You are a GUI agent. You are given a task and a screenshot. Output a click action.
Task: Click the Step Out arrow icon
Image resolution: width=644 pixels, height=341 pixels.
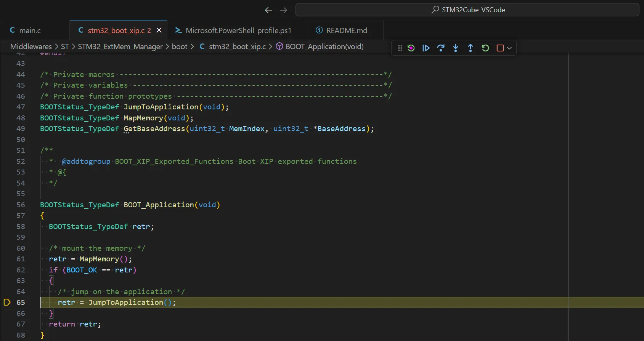[x=471, y=48]
